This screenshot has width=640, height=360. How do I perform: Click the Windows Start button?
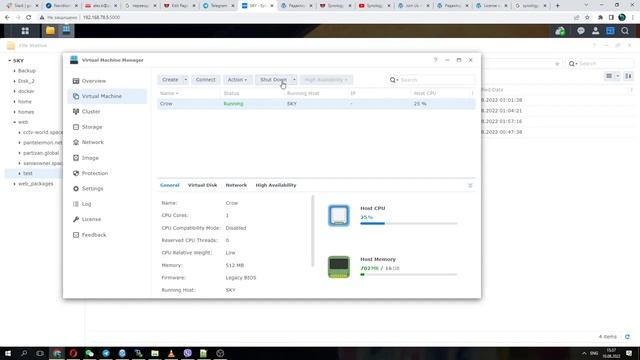[8, 353]
